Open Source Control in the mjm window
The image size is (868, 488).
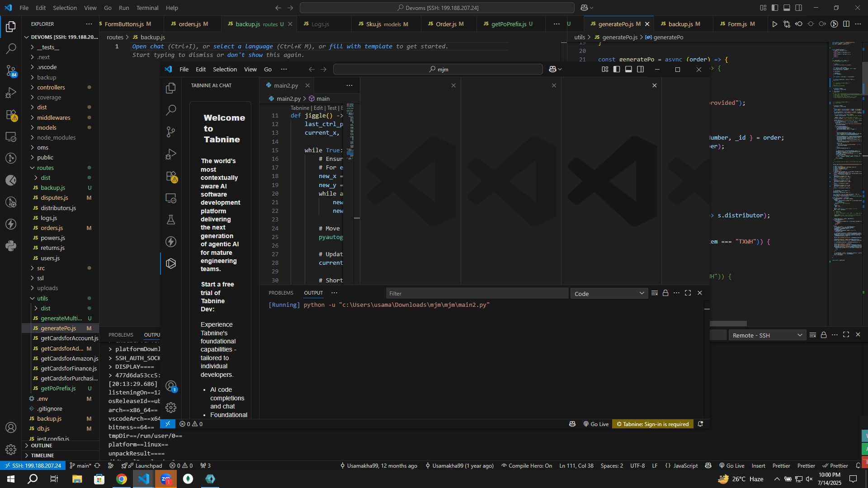click(171, 132)
